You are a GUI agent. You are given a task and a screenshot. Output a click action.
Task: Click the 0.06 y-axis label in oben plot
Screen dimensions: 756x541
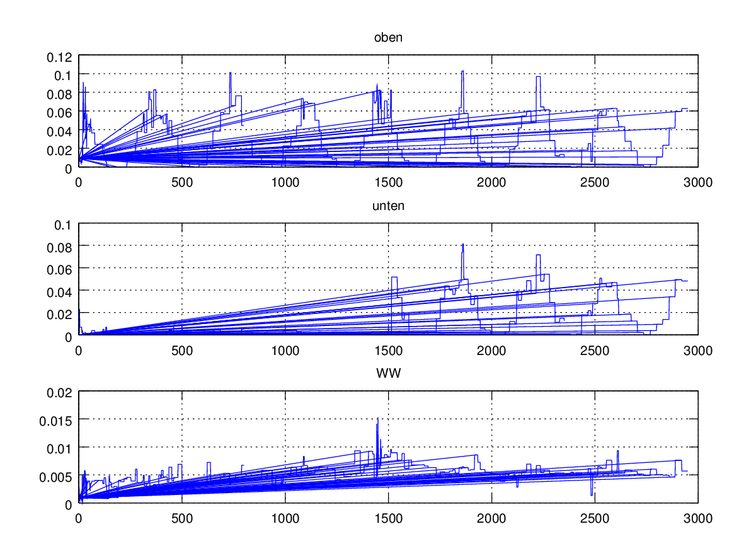(x=60, y=113)
